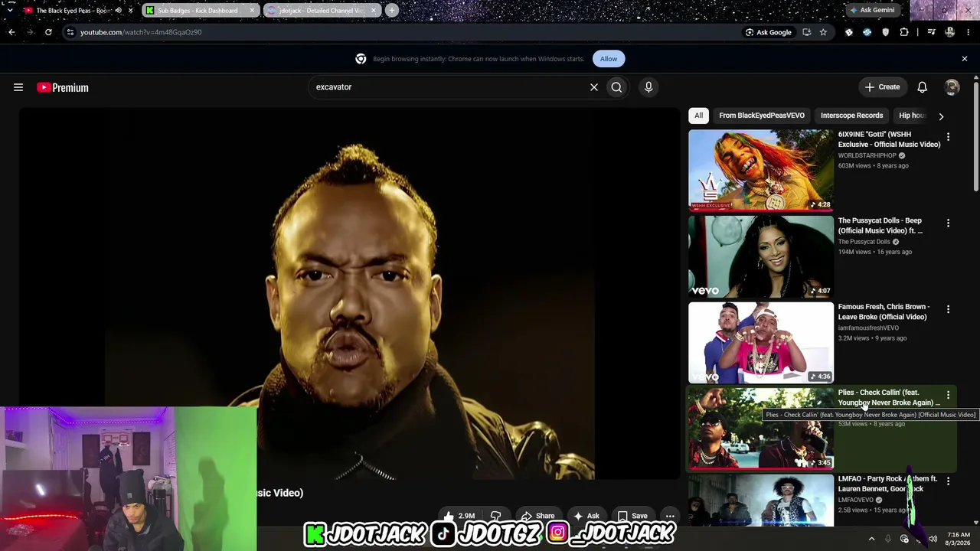The height and width of the screenshot is (551, 980).
Task: Click Ask Google in the address bar
Action: click(769, 32)
